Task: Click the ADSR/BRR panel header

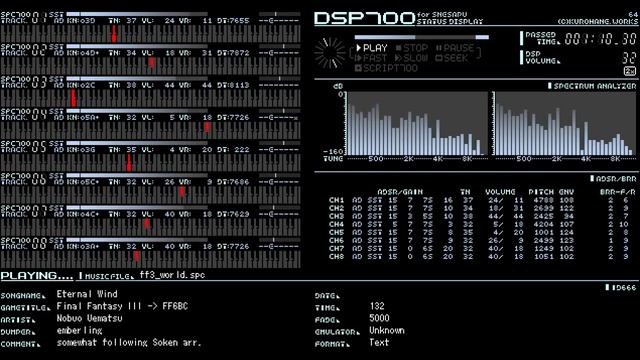Action: click(613, 179)
